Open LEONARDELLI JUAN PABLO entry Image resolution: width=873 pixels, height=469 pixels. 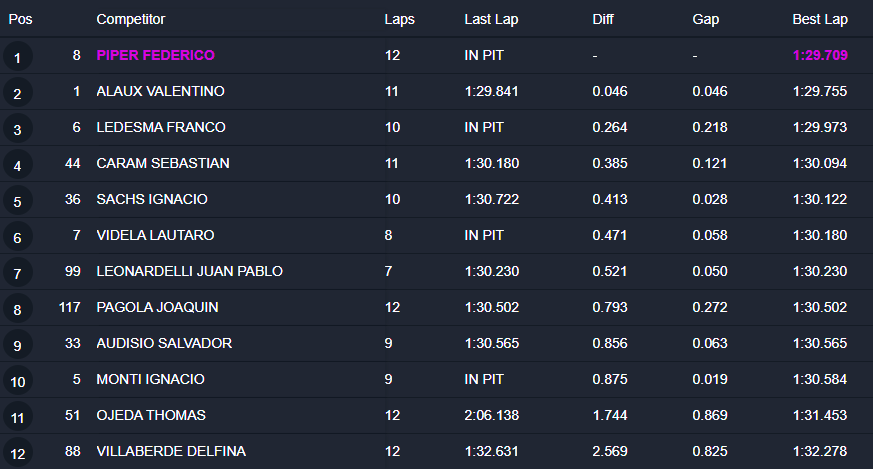[189, 271]
